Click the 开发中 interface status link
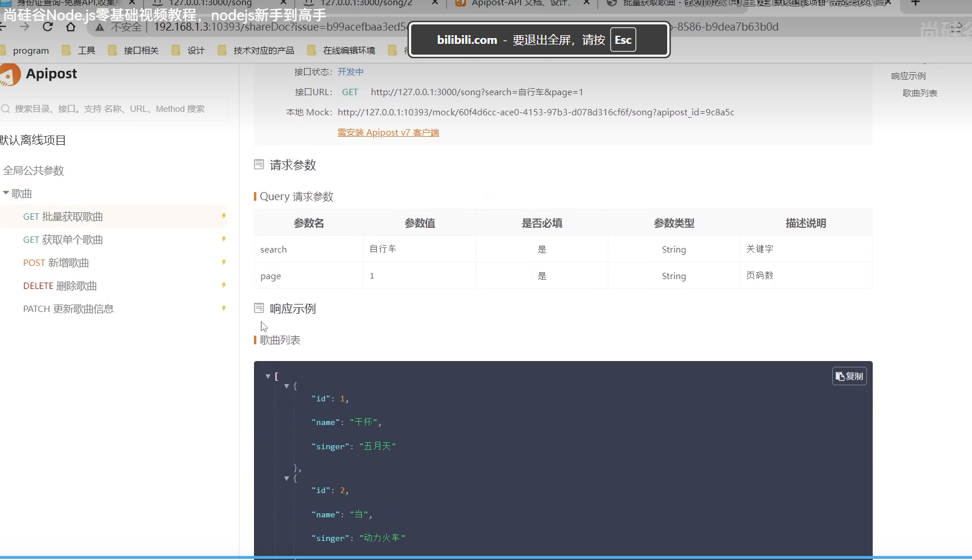972x560 pixels. 350,72
